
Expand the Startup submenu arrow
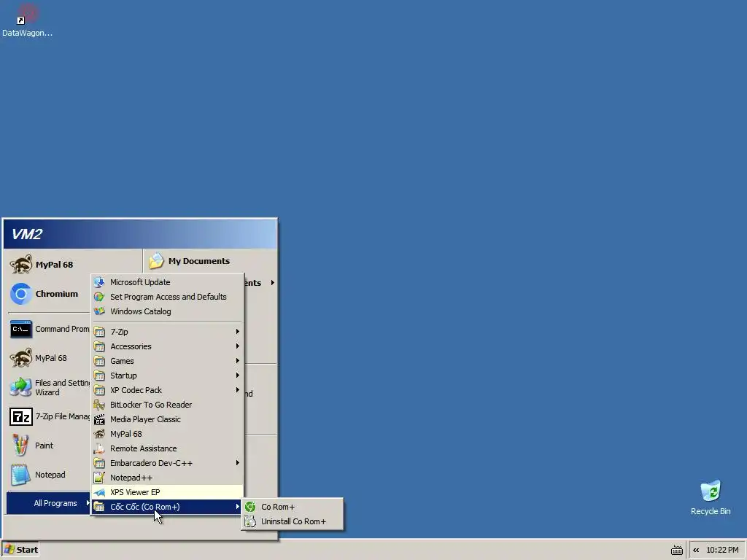[x=237, y=376]
